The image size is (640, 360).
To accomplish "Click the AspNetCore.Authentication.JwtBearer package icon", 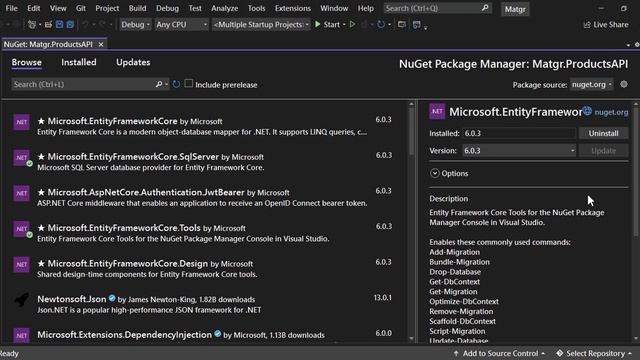I will click(x=21, y=193).
